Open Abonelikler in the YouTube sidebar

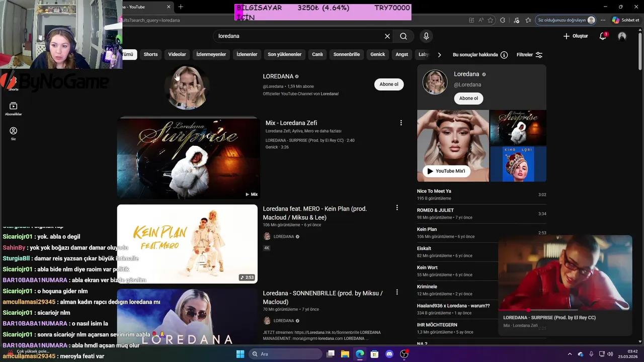pos(14,109)
